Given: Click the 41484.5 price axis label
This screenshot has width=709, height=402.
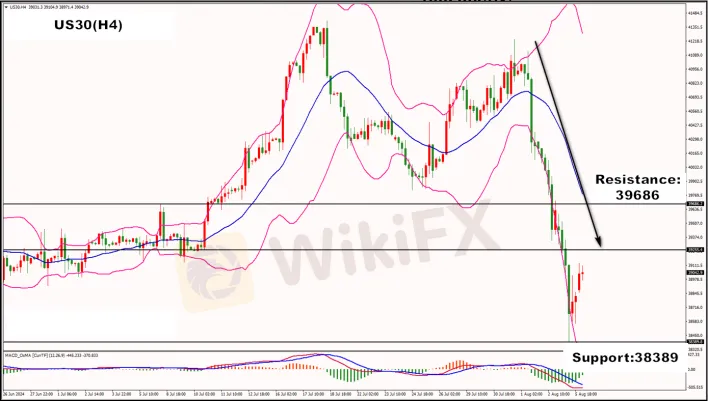Looking at the screenshot, I should tap(694, 14).
